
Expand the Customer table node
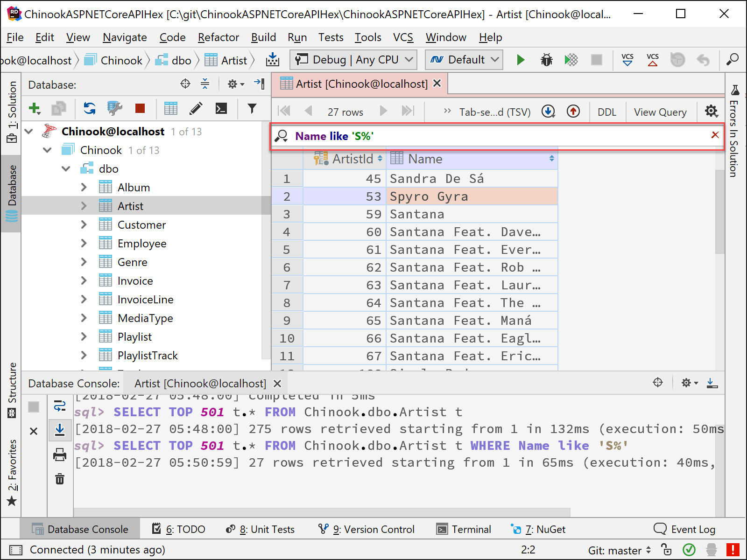84,225
